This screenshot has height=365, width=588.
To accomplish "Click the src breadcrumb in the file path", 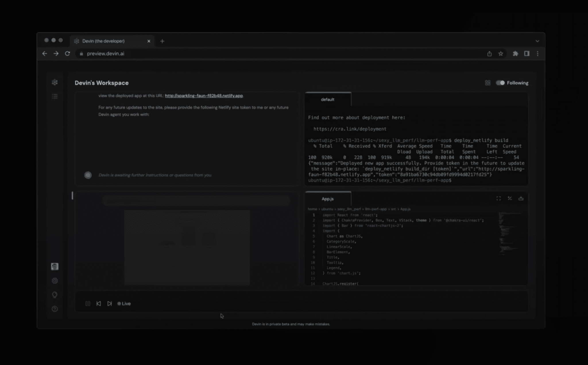I will point(394,209).
